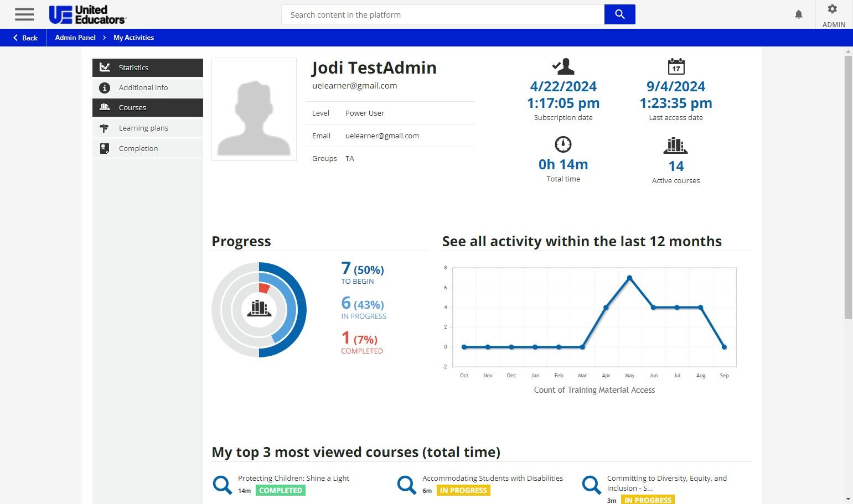Open the Admin gear settings
853x504 pixels.
pyautogui.click(x=832, y=9)
